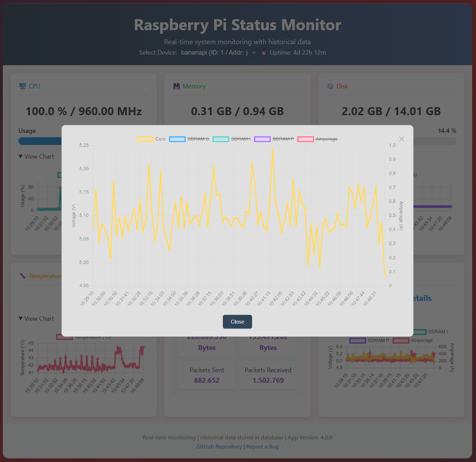The height and width of the screenshot is (462, 476).
Task: Click the Close button in the dialog
Action: tap(237, 322)
